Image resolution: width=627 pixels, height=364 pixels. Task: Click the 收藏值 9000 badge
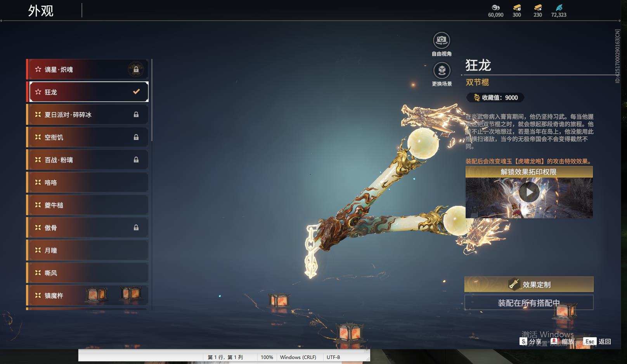tap(495, 98)
